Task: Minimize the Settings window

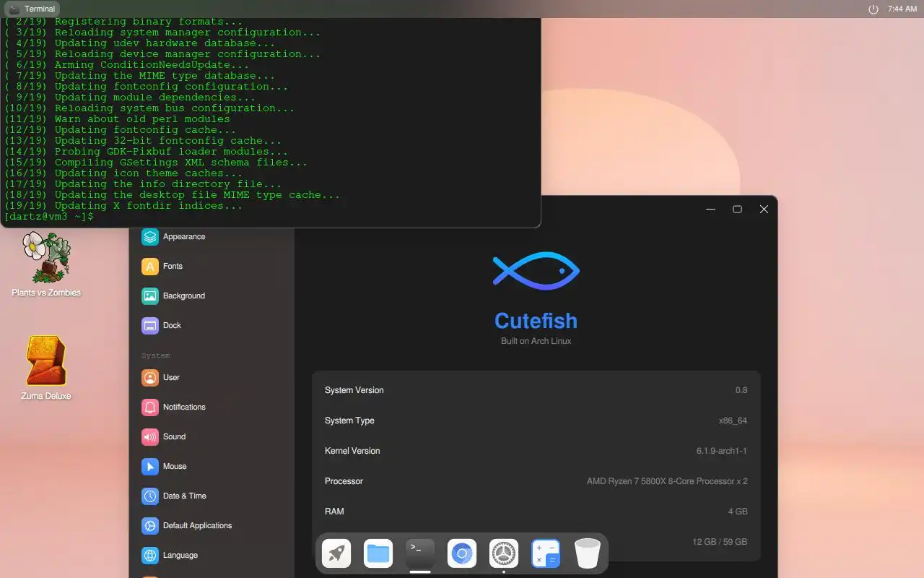Action: click(x=711, y=210)
